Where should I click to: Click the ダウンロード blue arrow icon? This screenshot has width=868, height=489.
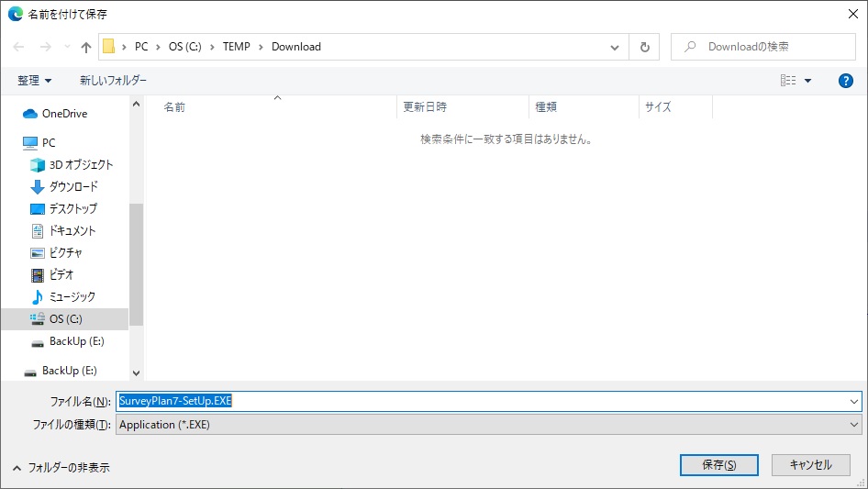tap(37, 187)
